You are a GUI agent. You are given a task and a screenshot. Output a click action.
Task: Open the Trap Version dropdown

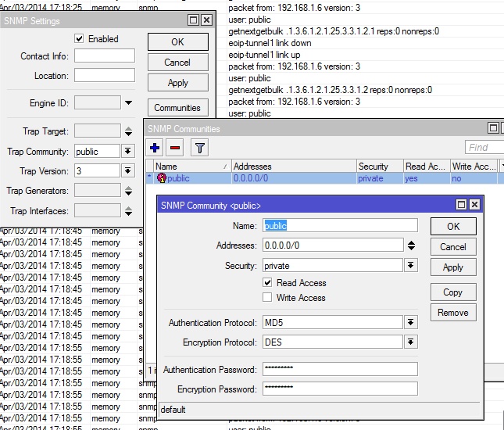click(128, 170)
